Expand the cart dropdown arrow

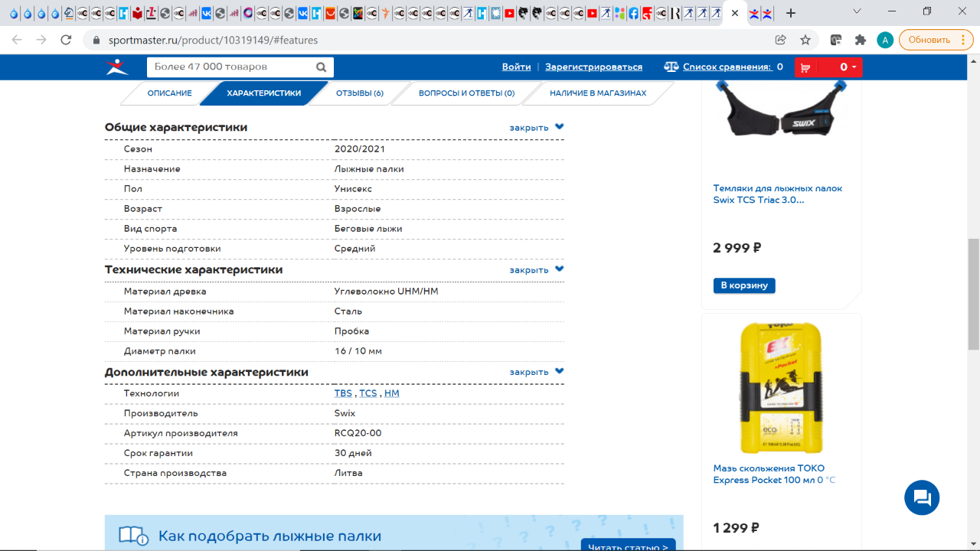(854, 67)
